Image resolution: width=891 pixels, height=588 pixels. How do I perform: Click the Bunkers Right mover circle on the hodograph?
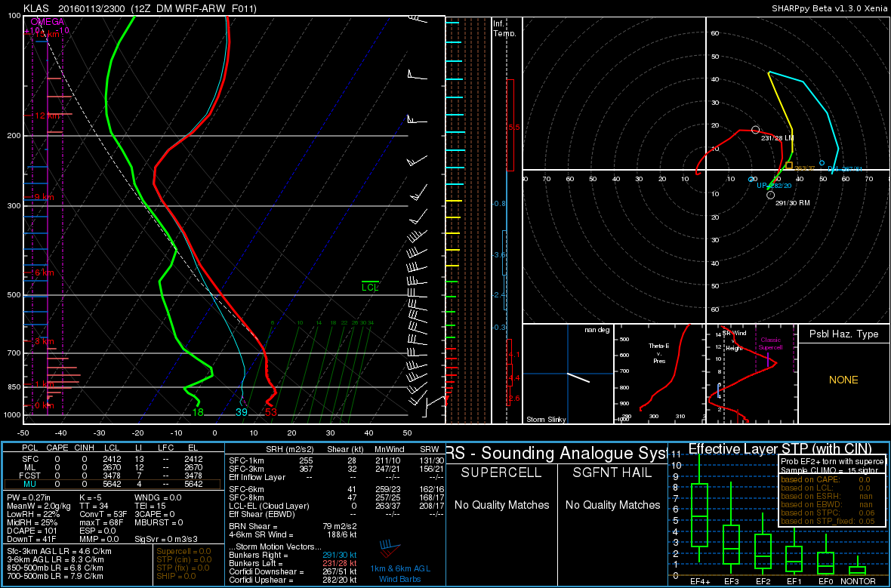point(770,195)
